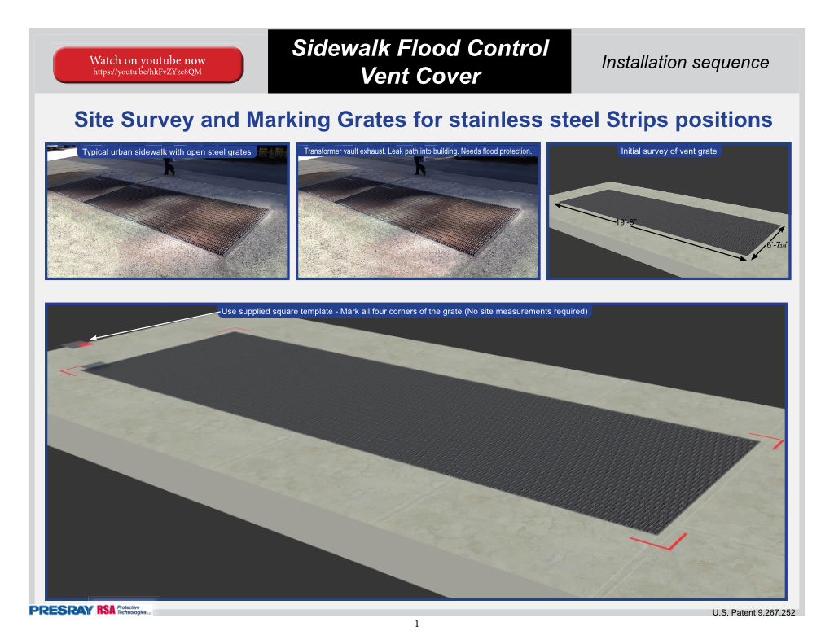Click the Use supplied square template caption

pyautogui.click(x=404, y=311)
